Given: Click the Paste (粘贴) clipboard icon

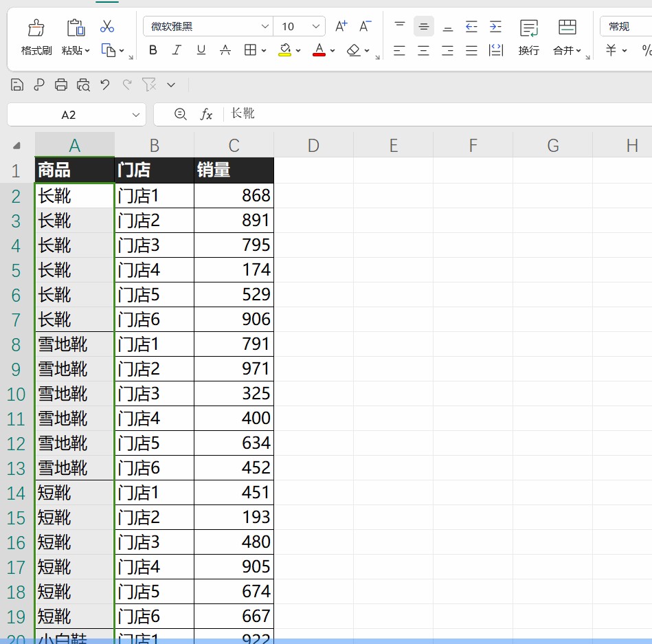Looking at the screenshot, I should point(76,28).
